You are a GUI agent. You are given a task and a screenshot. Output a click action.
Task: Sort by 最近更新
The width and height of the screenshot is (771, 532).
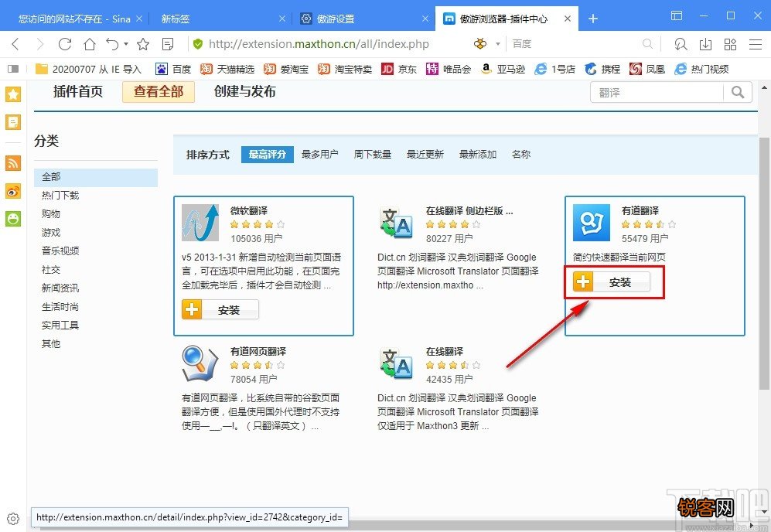(x=425, y=155)
